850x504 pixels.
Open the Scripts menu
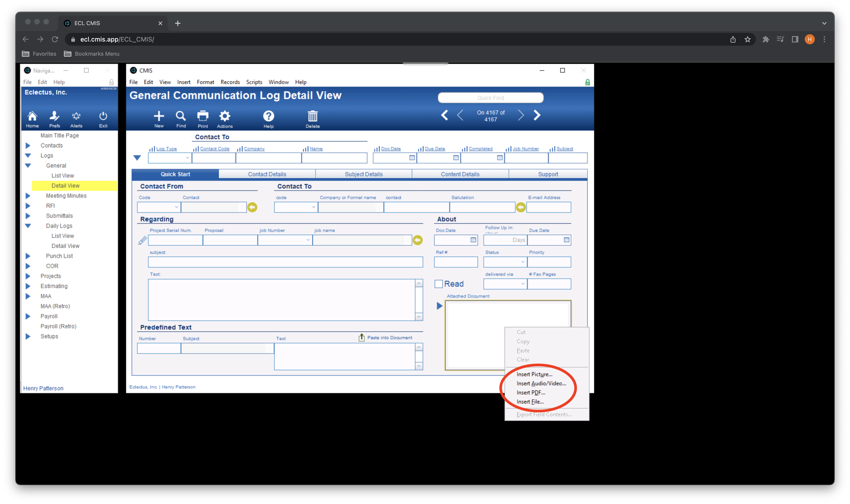pos(254,82)
